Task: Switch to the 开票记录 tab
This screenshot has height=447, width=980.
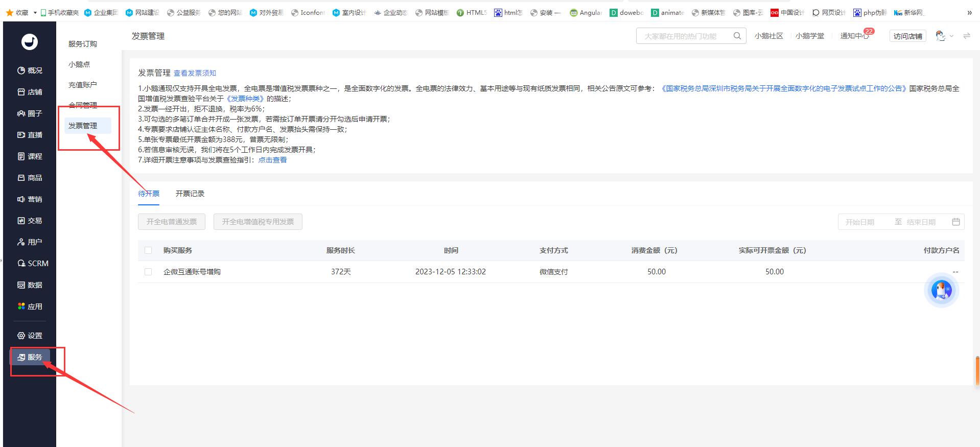Action: (x=190, y=194)
